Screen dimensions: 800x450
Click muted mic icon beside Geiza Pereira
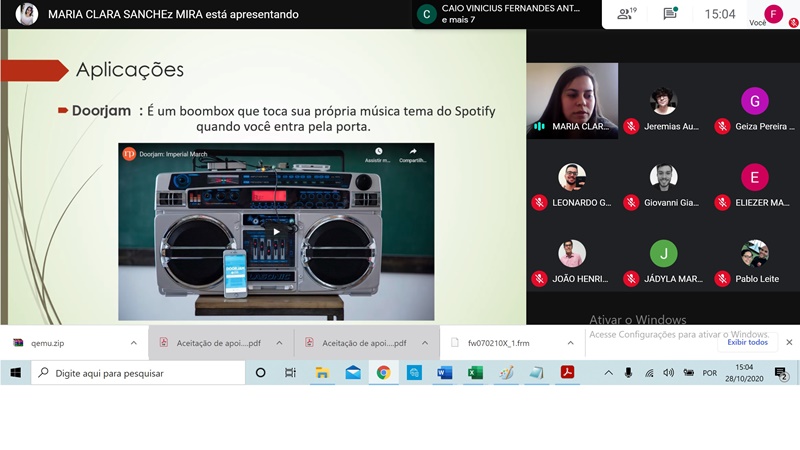click(x=722, y=126)
